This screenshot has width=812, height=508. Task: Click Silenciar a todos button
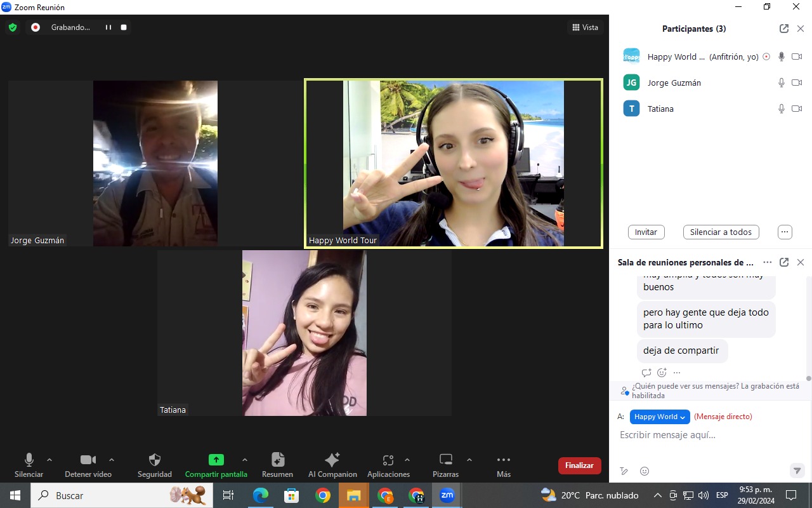[721, 232]
